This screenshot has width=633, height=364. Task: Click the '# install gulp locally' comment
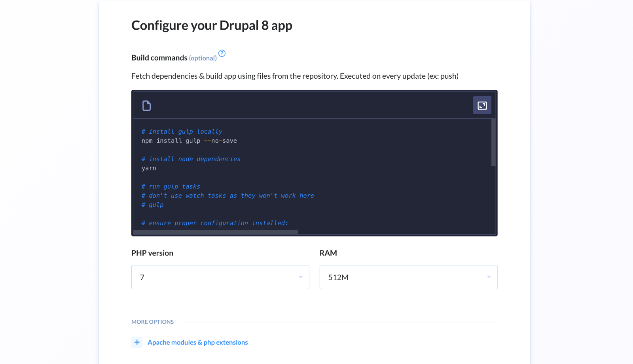(x=182, y=131)
